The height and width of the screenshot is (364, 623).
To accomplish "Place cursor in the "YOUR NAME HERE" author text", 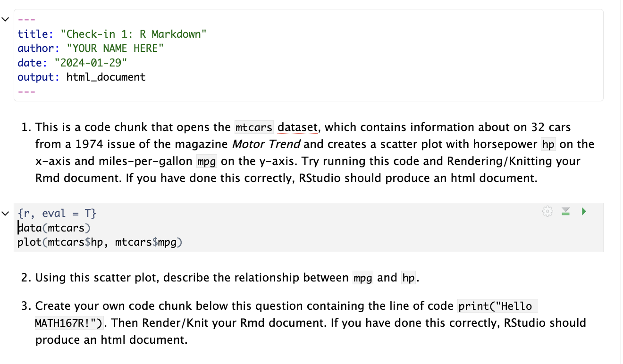I will (x=115, y=48).
